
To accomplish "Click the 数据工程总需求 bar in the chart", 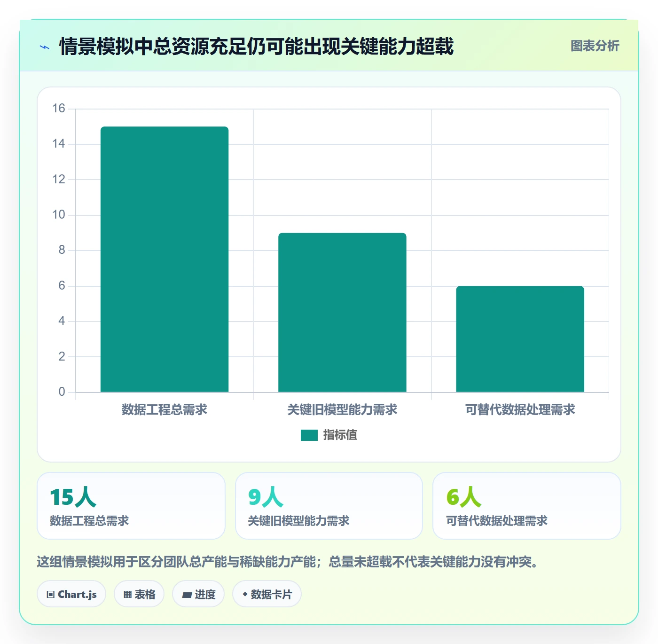I will click(x=164, y=259).
